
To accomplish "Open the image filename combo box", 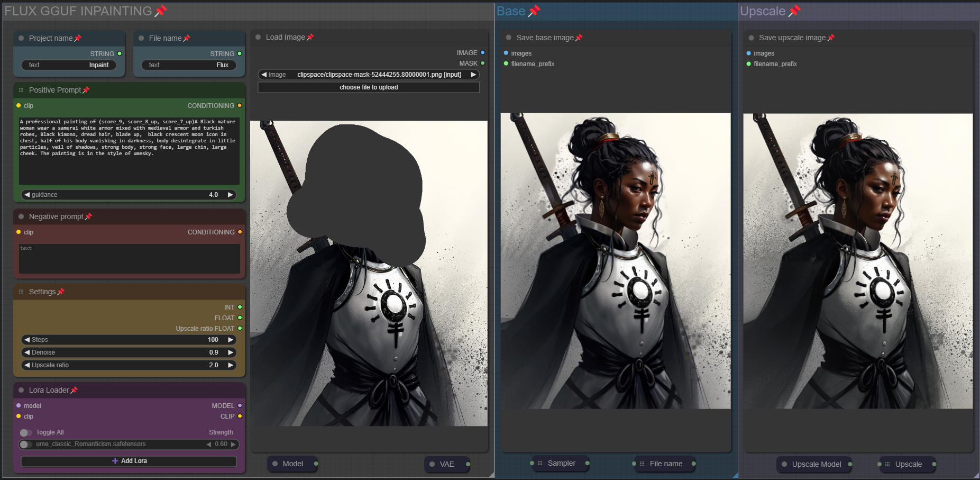I will [369, 75].
